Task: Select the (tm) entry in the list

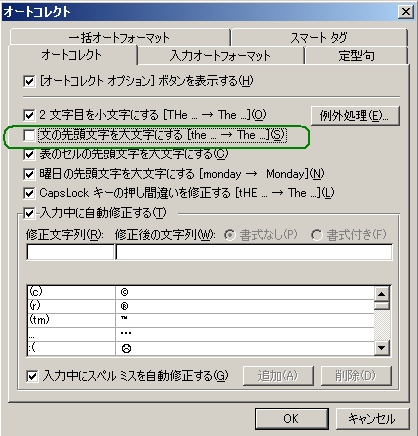Action: coord(200,320)
